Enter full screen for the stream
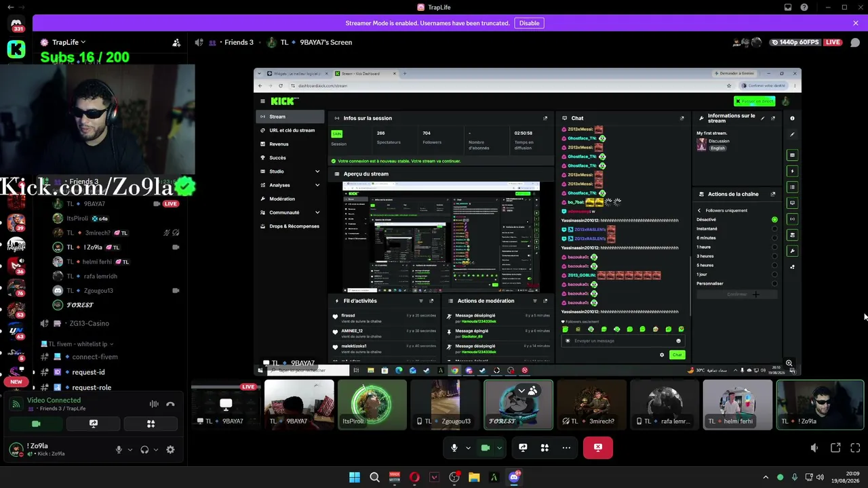Viewport: 868px width, 488px height. (x=855, y=448)
